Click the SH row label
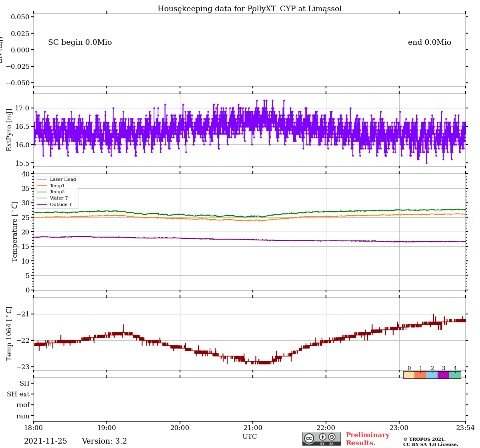 click(25, 384)
